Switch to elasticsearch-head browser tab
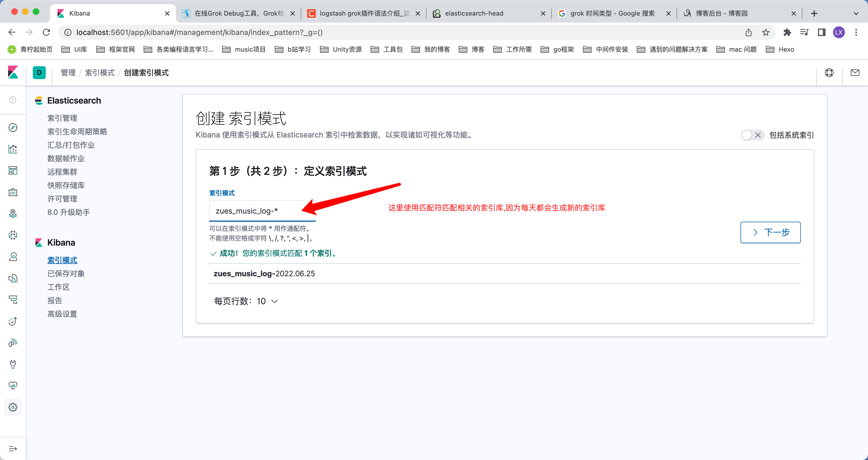Image resolution: width=868 pixels, height=460 pixels. [489, 13]
